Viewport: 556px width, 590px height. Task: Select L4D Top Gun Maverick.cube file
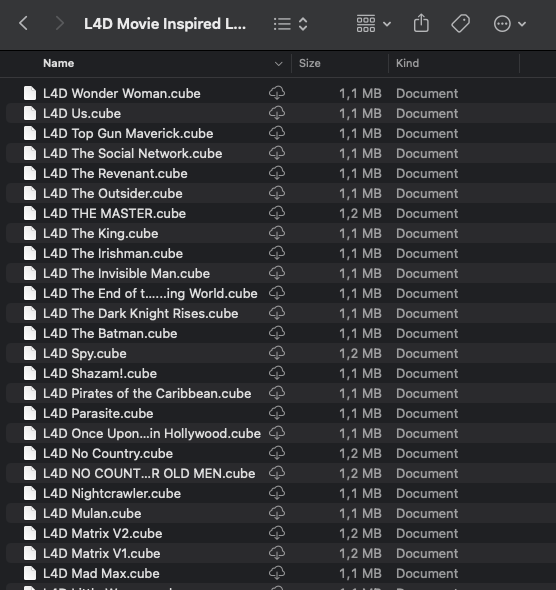[281, 133]
